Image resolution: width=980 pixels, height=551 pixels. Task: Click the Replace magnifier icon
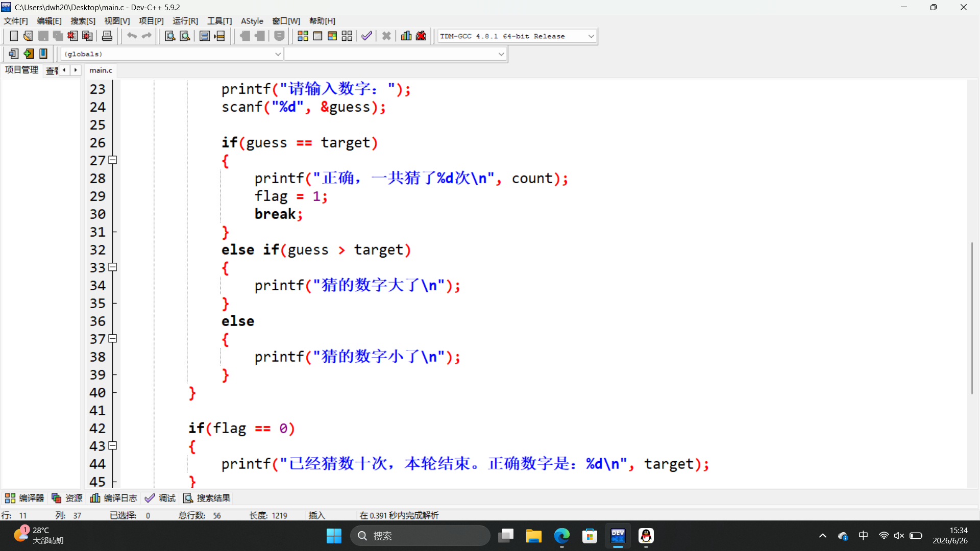[185, 36]
